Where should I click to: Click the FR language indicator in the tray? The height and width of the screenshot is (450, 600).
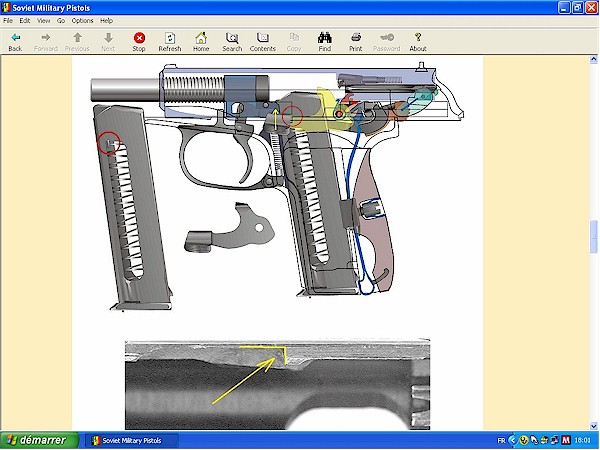coord(501,440)
